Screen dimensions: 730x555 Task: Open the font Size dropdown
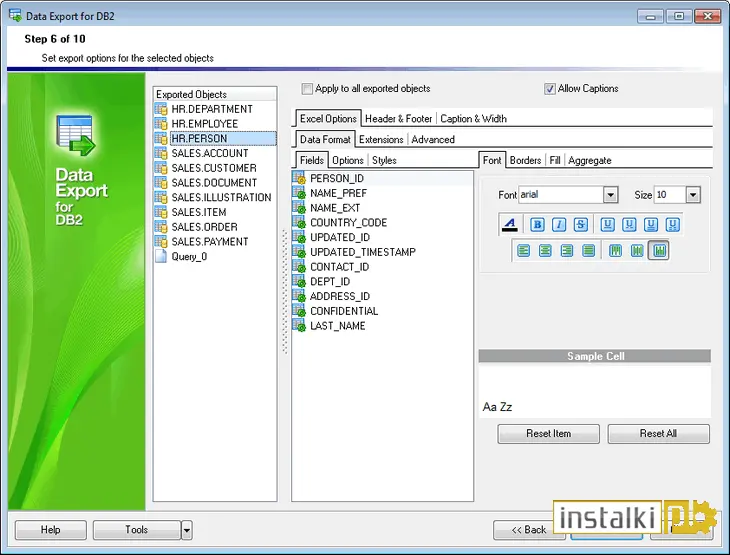point(693,195)
